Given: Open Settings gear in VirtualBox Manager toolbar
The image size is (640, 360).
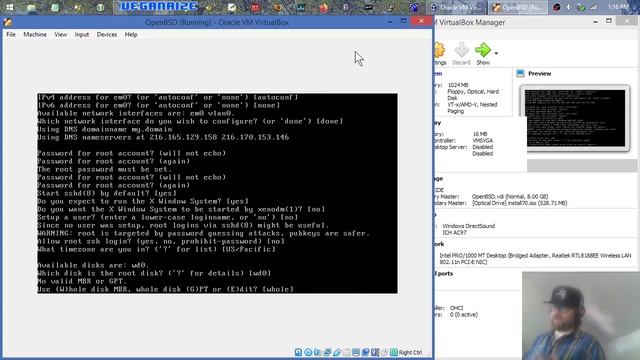Looking at the screenshot, I should tap(440, 53).
